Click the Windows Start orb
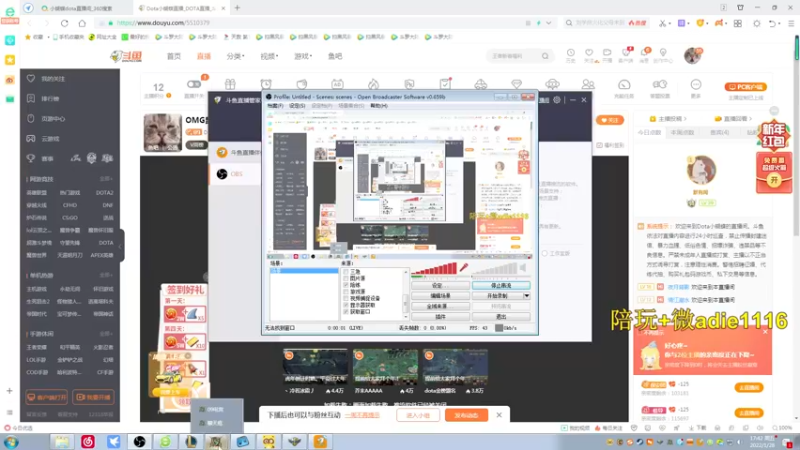800x450 pixels. [11, 442]
